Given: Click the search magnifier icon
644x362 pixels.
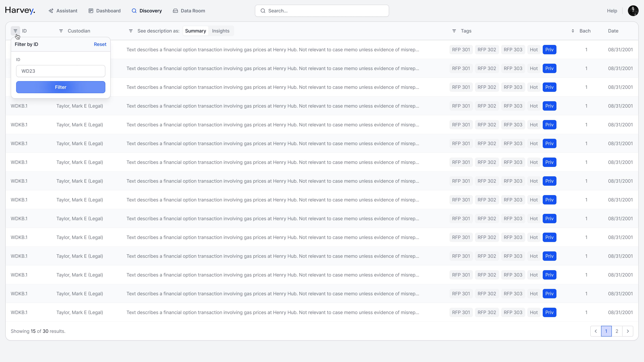Looking at the screenshot, I should pos(263,11).
